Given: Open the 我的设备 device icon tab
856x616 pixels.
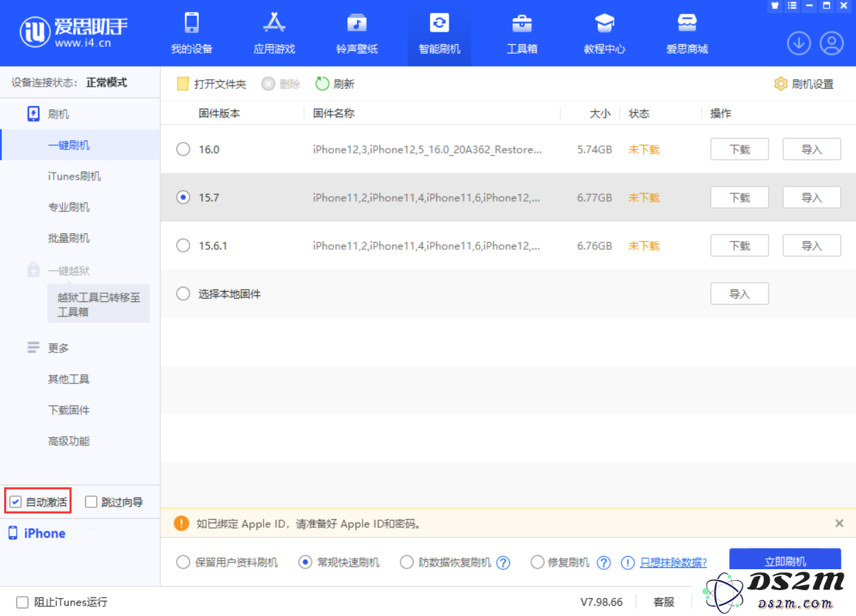Looking at the screenshot, I should 192,23.
